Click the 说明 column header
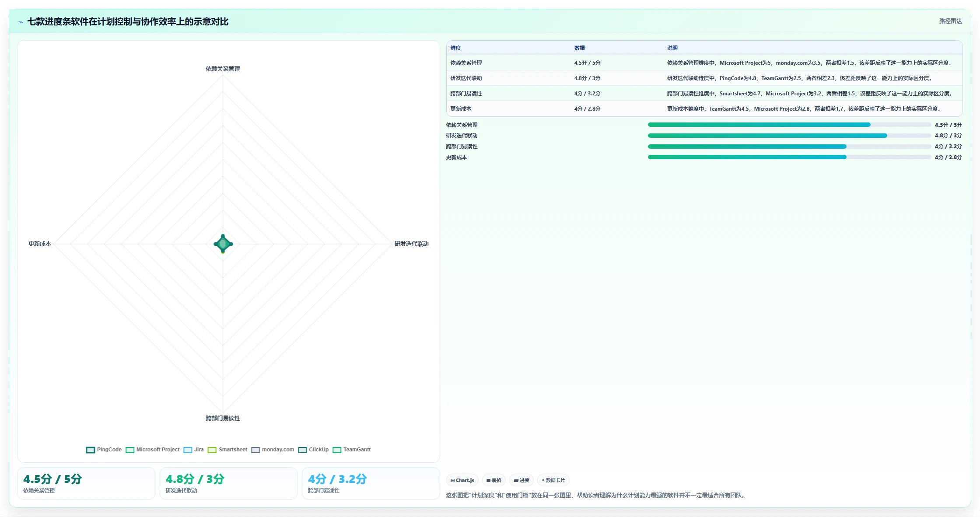Viewport: 980px width, 517px height. tap(672, 48)
